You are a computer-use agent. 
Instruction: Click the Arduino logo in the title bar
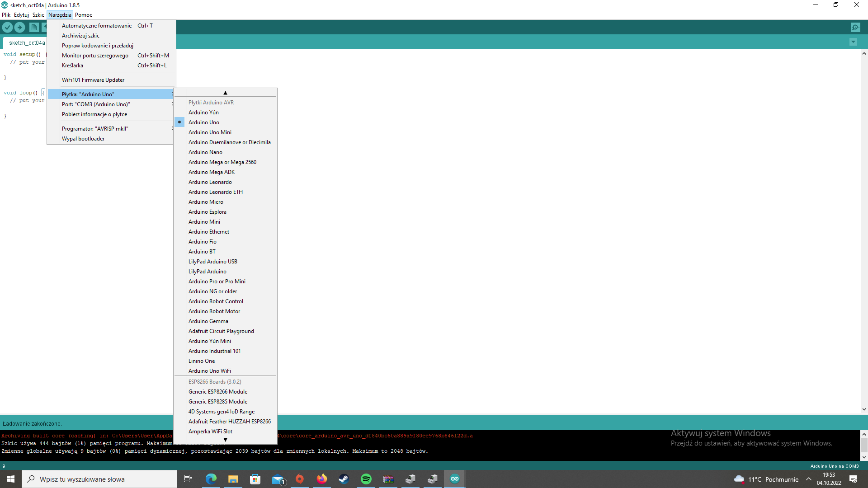tap(5, 5)
